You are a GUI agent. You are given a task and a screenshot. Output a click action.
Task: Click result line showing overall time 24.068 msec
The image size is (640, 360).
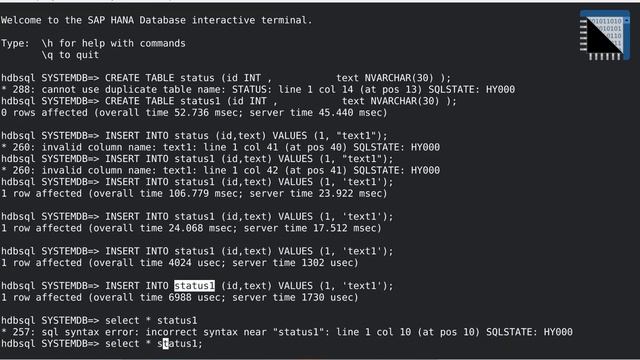coord(191,228)
